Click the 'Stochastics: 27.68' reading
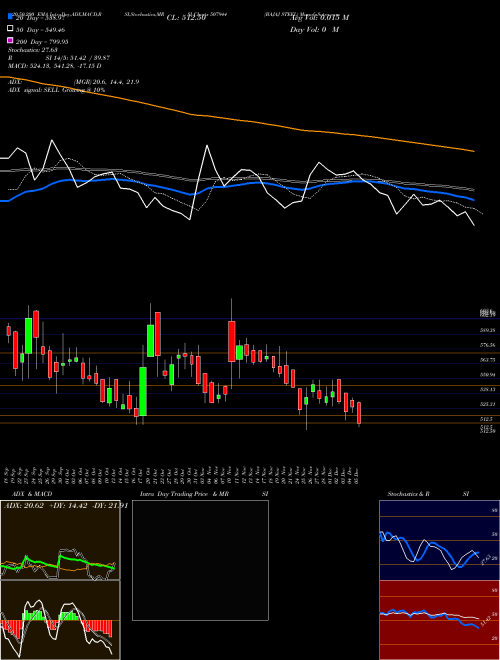The image size is (500, 660). (x=33, y=50)
